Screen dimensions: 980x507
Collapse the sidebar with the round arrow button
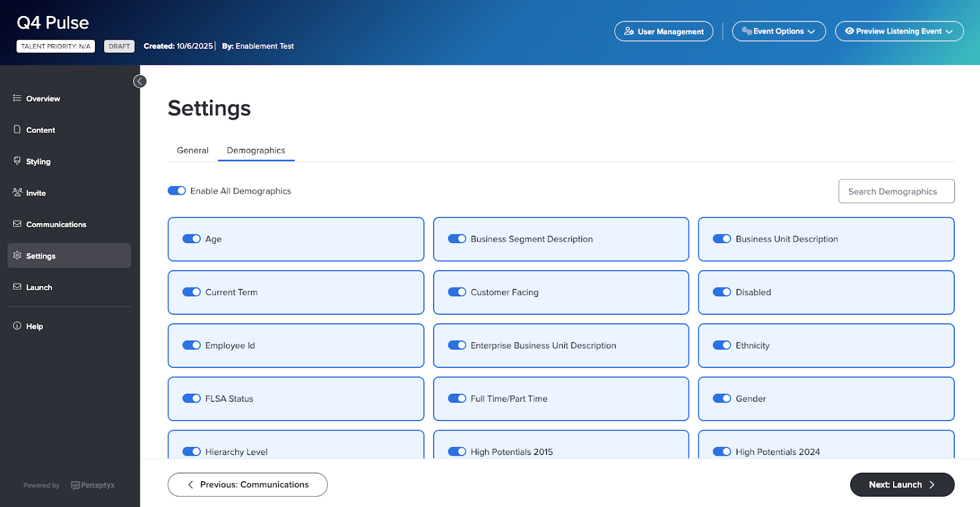click(x=140, y=81)
